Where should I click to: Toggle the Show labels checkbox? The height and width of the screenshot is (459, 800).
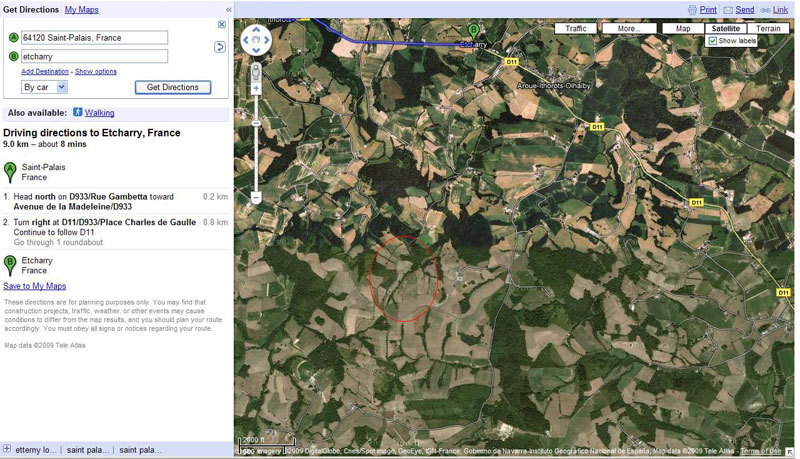pyautogui.click(x=713, y=41)
